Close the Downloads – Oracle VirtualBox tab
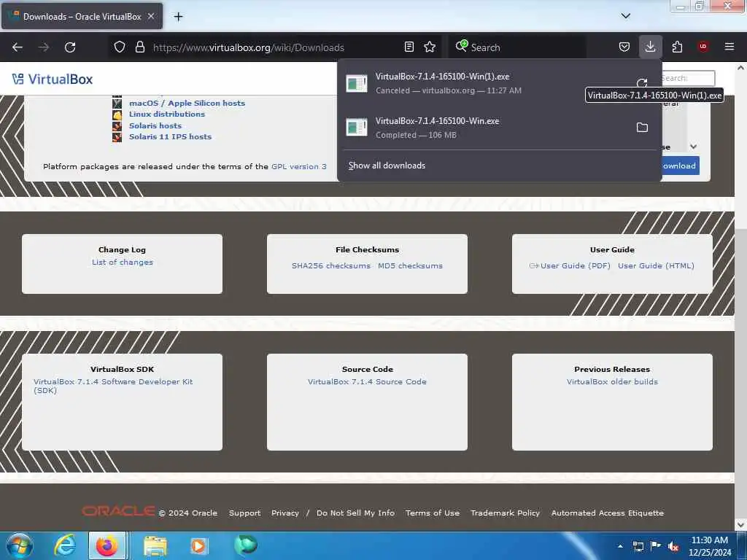 pyautogui.click(x=150, y=16)
